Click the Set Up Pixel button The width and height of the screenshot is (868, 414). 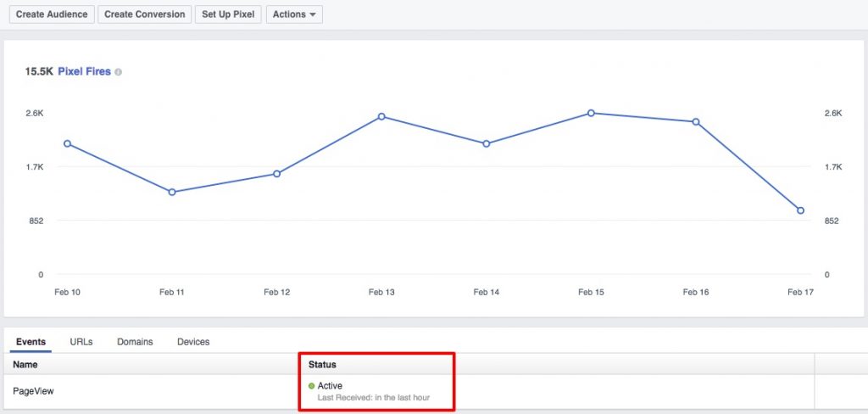tap(228, 14)
